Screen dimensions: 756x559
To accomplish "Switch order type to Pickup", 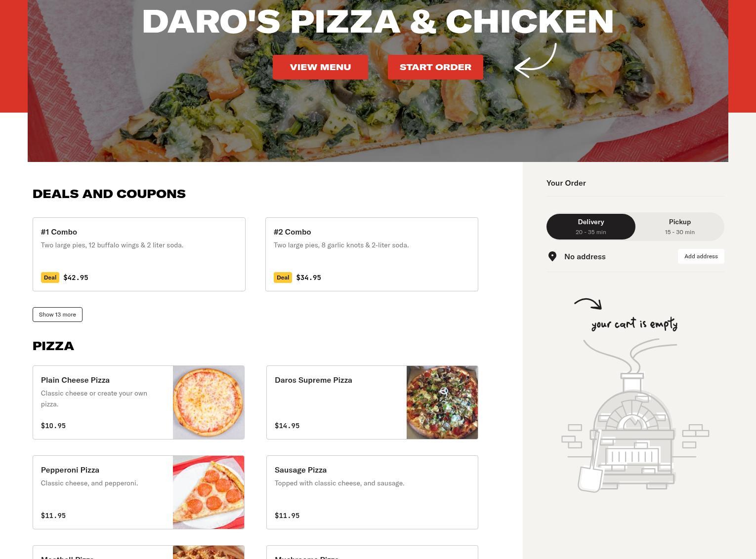I will tap(680, 227).
